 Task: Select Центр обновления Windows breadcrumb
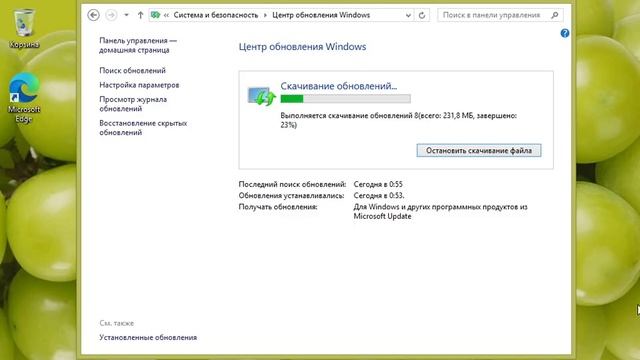tap(321, 15)
